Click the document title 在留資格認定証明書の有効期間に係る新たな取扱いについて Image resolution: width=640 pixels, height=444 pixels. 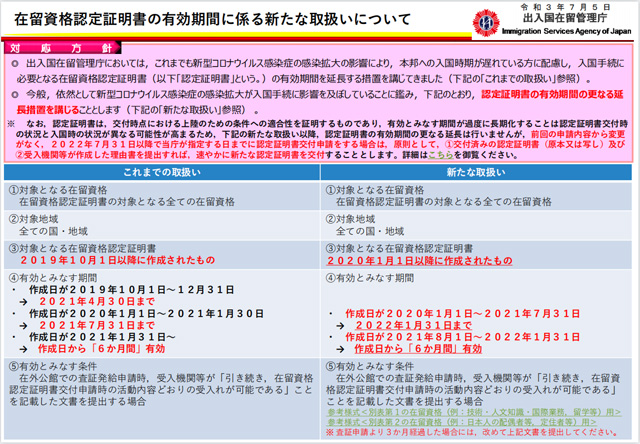point(212,19)
